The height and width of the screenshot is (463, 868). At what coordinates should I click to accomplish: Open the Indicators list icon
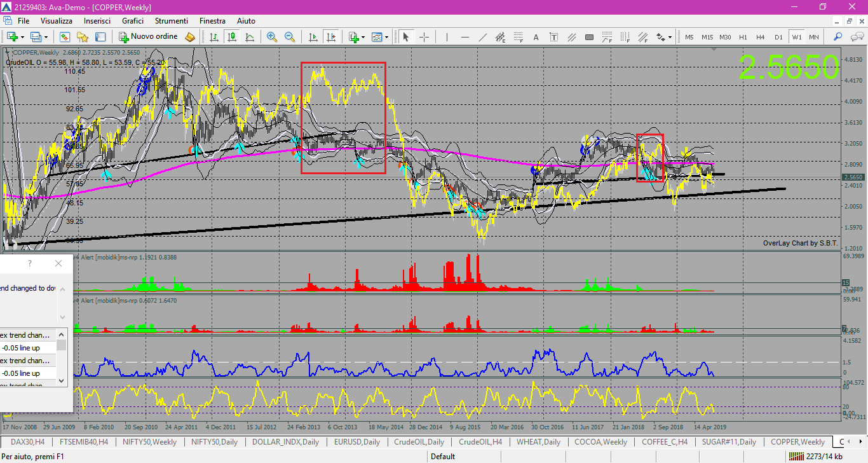click(354, 37)
